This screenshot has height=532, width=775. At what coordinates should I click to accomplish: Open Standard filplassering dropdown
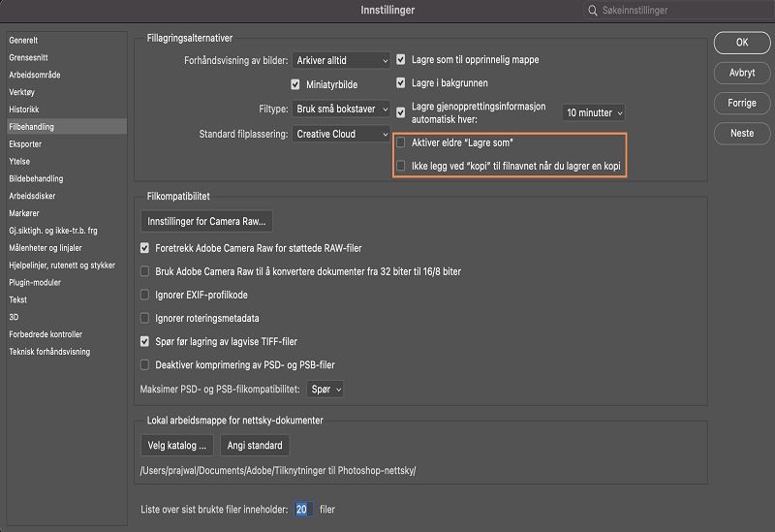point(342,134)
